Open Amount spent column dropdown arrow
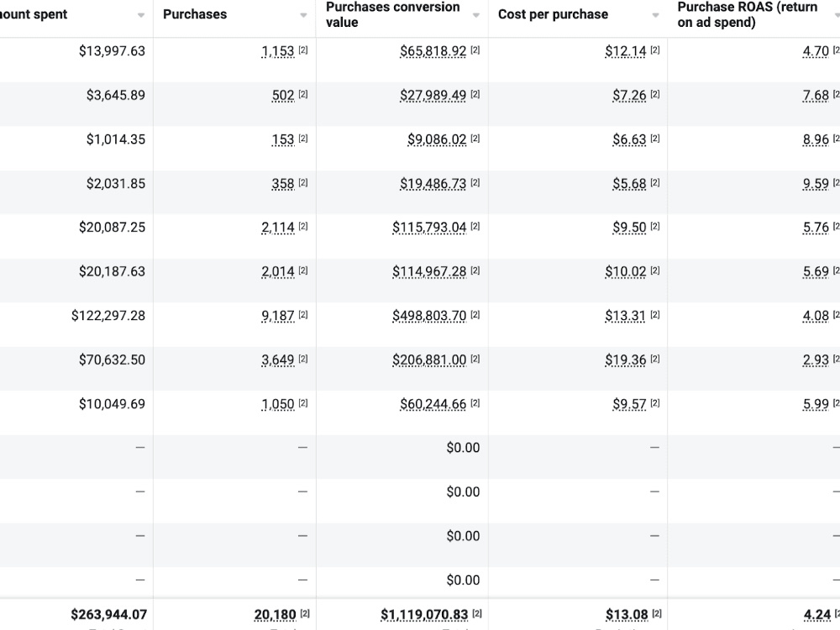 (141, 15)
